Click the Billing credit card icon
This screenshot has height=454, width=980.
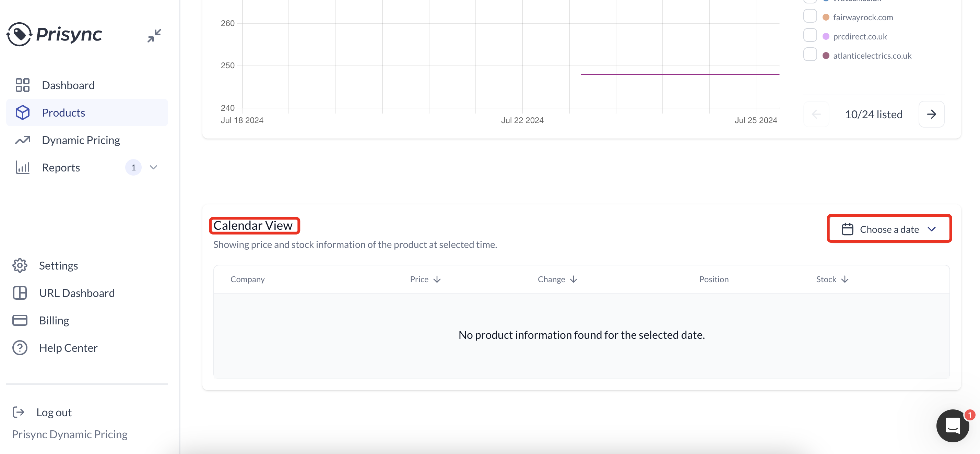tap(20, 320)
